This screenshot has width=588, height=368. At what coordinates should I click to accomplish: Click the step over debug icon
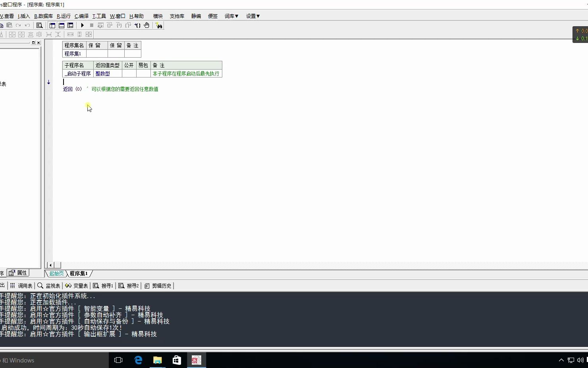110,25
